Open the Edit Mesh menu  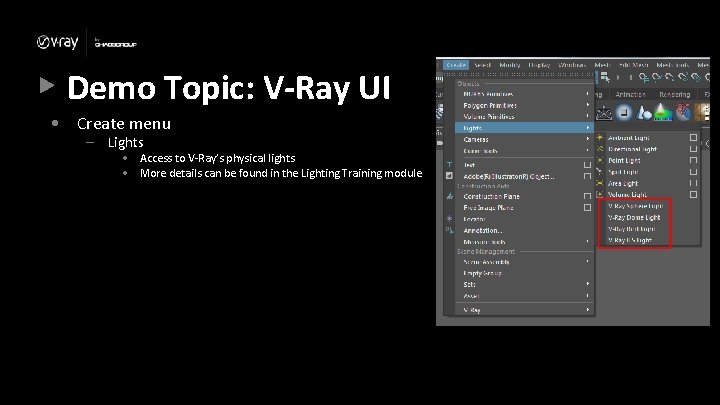(634, 65)
